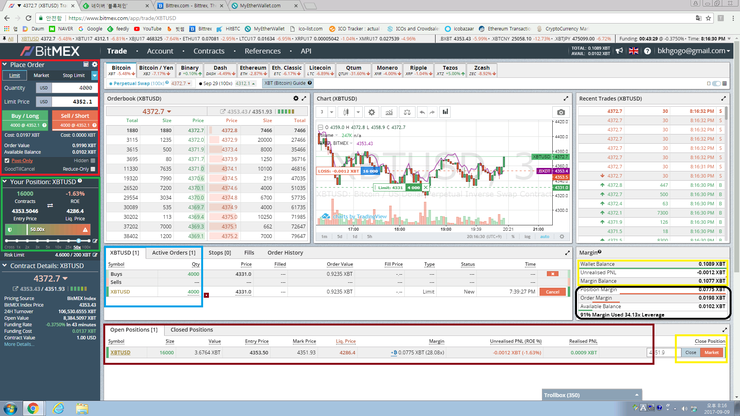Collapse Contract Details: XBTUSD panel
This screenshot has width=740, height=416.
click(x=5, y=266)
